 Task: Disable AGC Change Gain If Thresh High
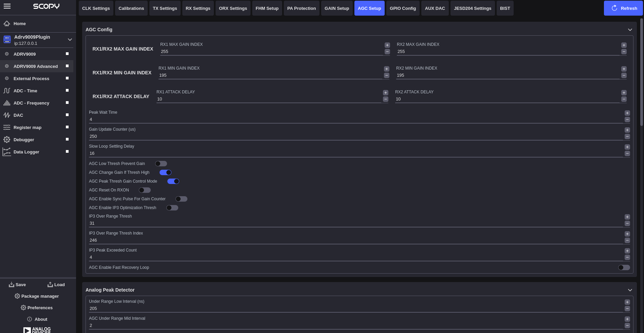165,172
